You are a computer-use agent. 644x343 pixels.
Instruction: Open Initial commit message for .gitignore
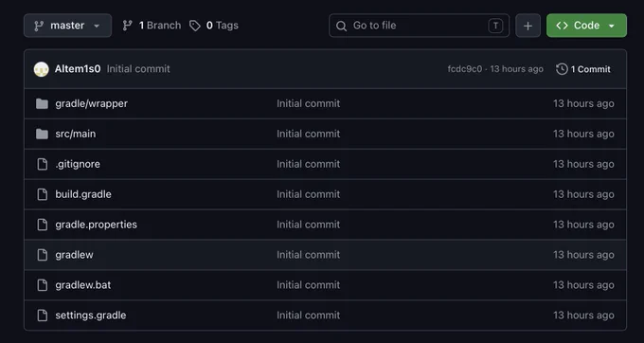pos(309,164)
